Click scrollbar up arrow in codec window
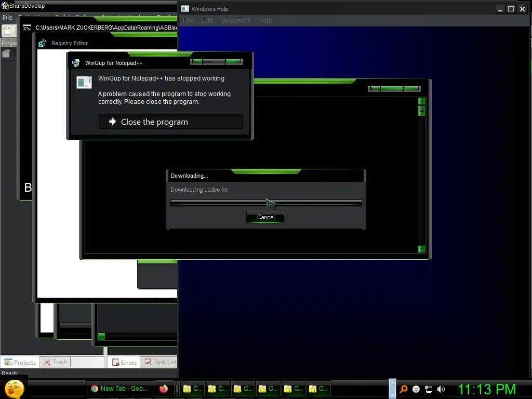 coord(421,101)
